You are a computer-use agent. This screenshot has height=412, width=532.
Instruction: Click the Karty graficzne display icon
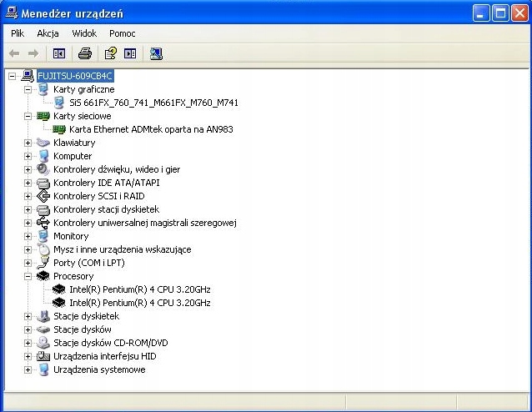[x=43, y=89]
